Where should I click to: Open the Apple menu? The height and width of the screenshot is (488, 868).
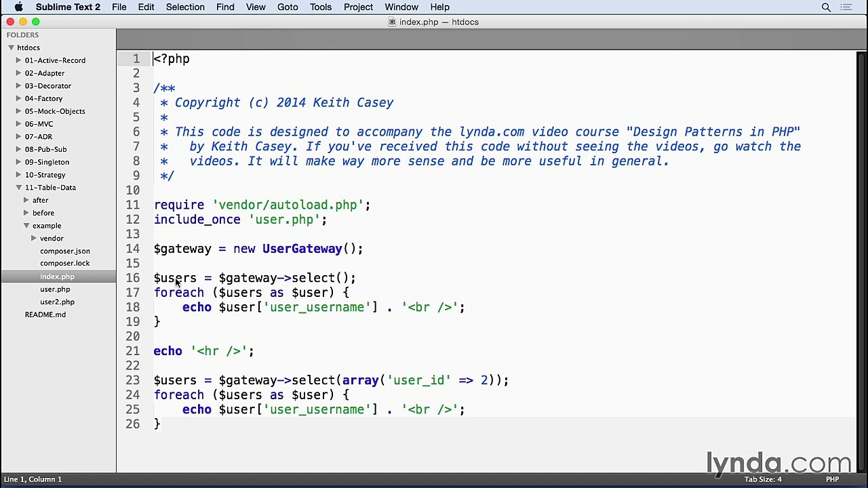pyautogui.click(x=18, y=7)
